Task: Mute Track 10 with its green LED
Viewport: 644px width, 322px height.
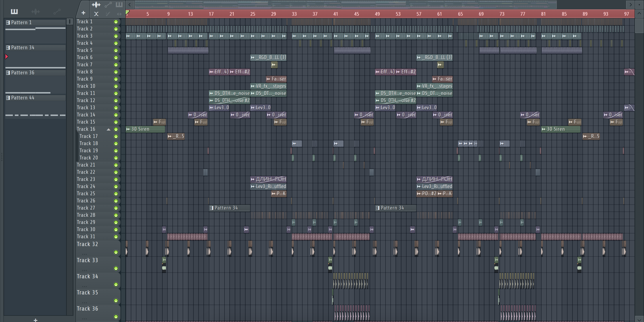Action: coord(116,86)
